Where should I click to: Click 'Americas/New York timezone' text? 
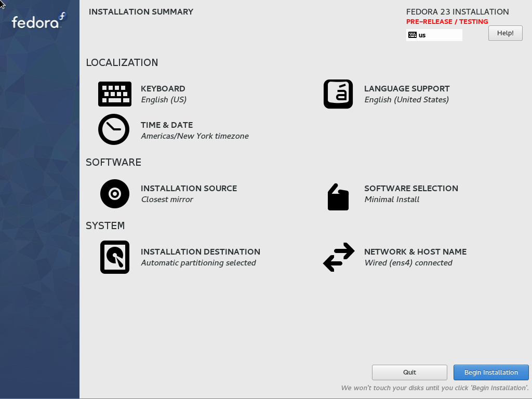point(195,136)
